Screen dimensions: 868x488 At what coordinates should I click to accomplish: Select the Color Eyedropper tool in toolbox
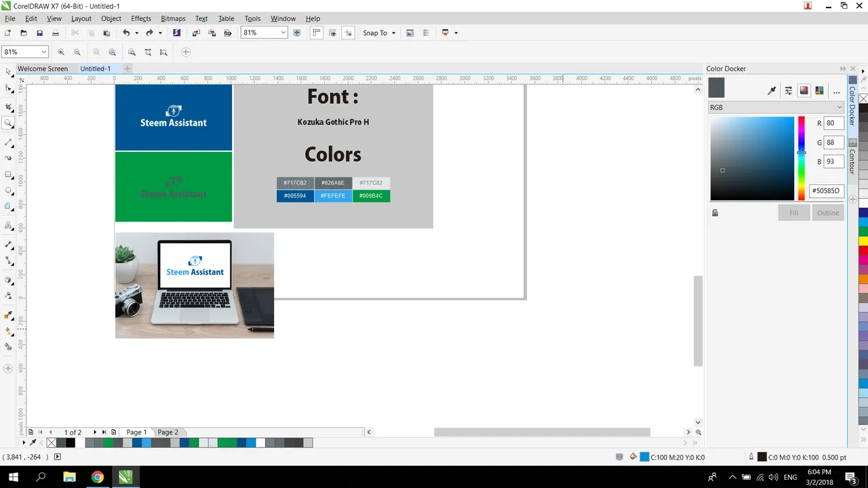8,315
